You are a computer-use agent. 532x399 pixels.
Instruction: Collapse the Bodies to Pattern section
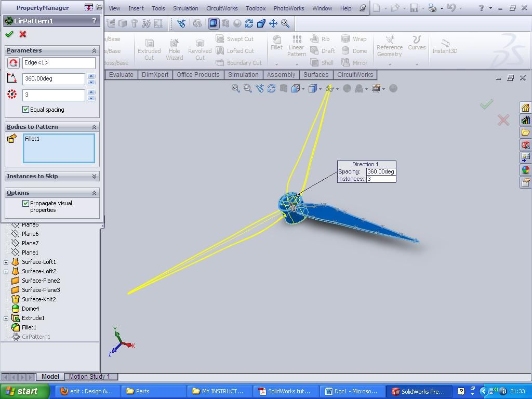(x=94, y=127)
